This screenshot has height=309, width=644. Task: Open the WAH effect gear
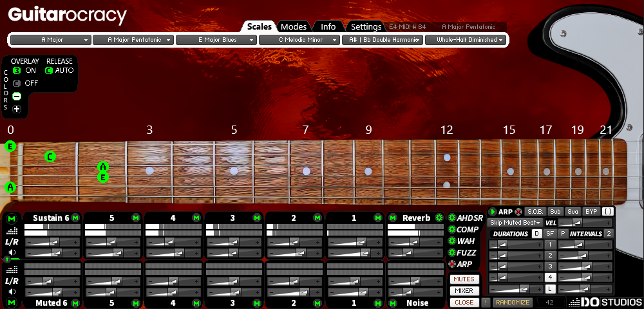(452, 241)
